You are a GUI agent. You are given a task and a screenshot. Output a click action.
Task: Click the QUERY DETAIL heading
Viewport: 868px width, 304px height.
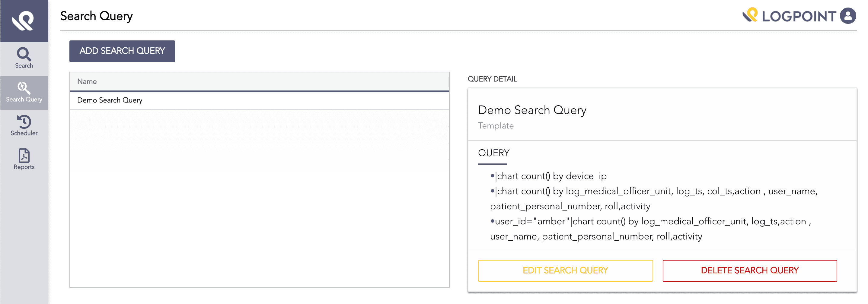pos(492,79)
